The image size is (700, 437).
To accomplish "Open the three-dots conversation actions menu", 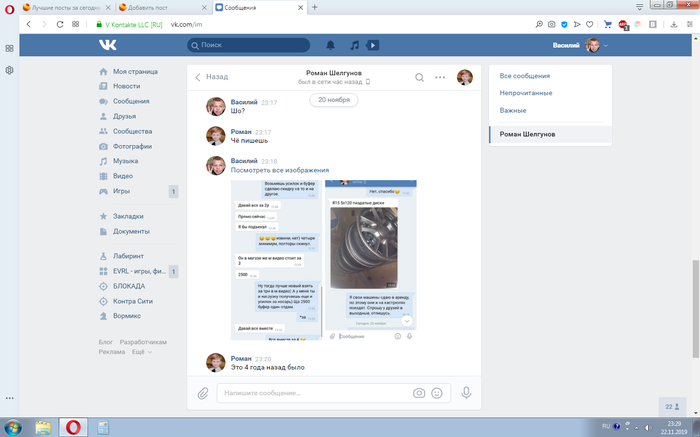I will (x=440, y=77).
